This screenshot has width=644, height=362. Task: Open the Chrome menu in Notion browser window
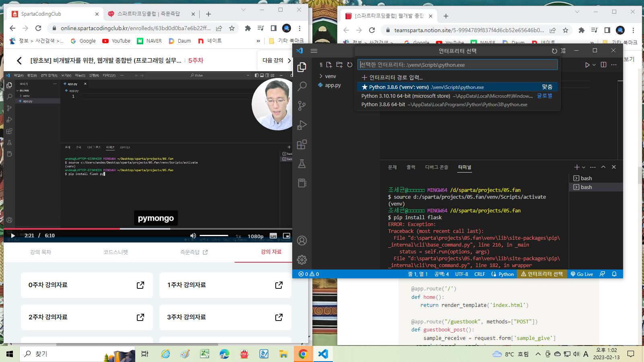[633, 30]
